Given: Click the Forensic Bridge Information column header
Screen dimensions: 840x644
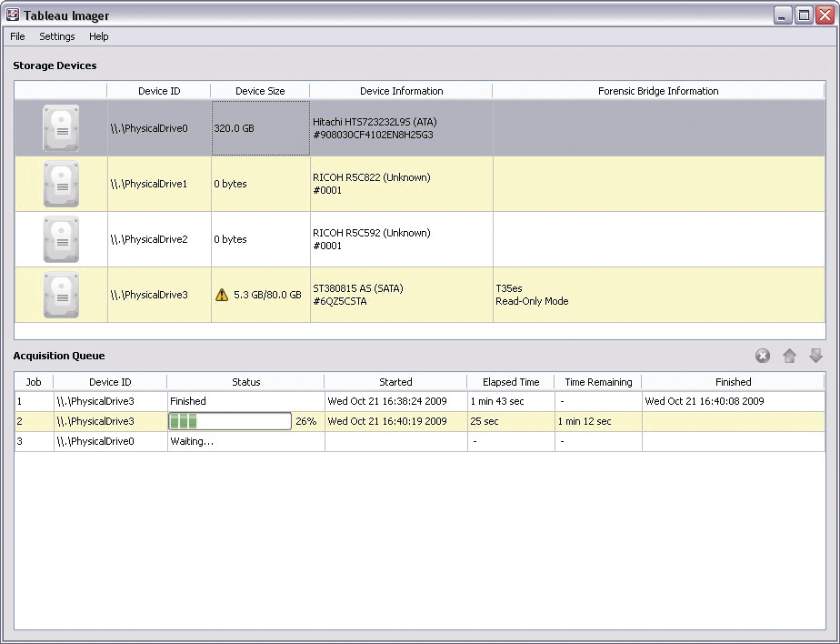Looking at the screenshot, I should tap(658, 91).
